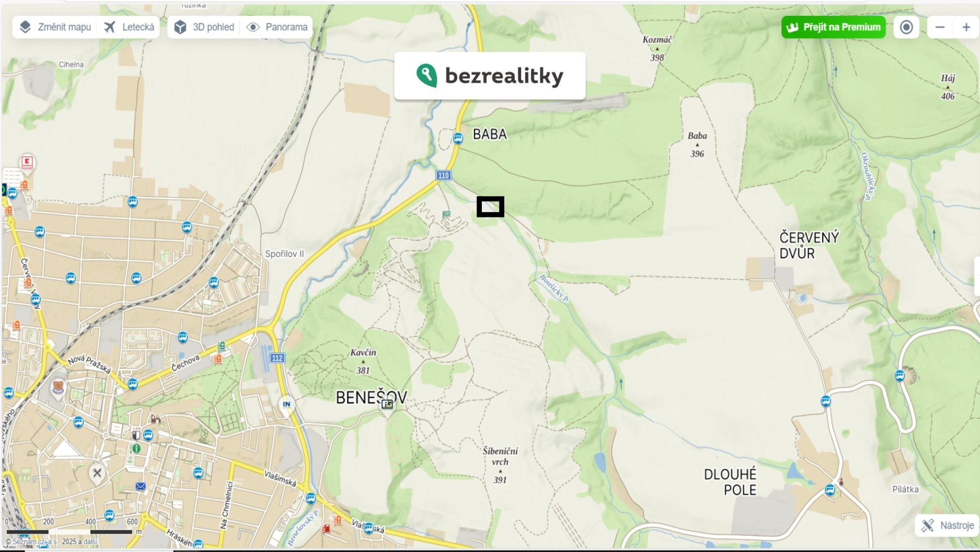The height and width of the screenshot is (552, 980).
Task: Toggle Panorama street view mode
Action: point(277,27)
